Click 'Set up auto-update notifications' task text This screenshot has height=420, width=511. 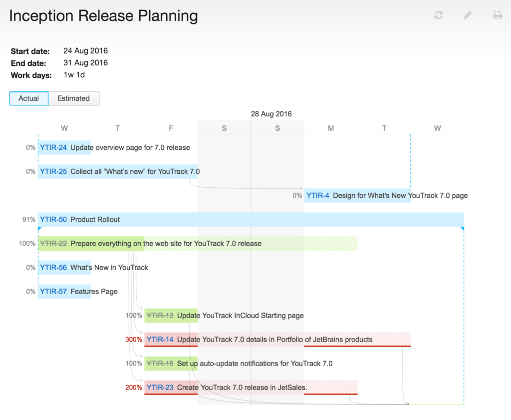(255, 363)
